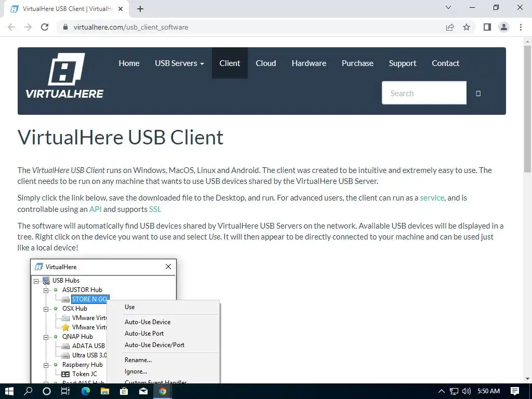Click the QNAP Hub label
The height and width of the screenshot is (399, 532).
[x=77, y=337]
